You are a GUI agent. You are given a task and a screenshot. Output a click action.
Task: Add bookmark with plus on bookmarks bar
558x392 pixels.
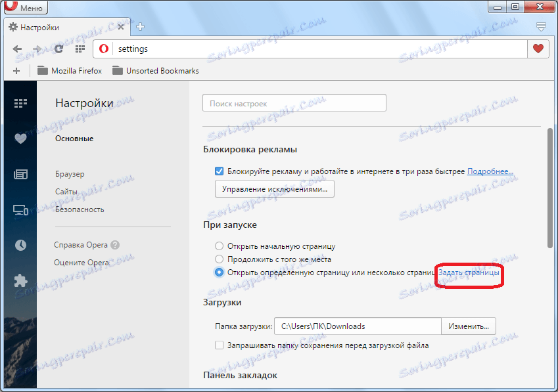coord(16,71)
